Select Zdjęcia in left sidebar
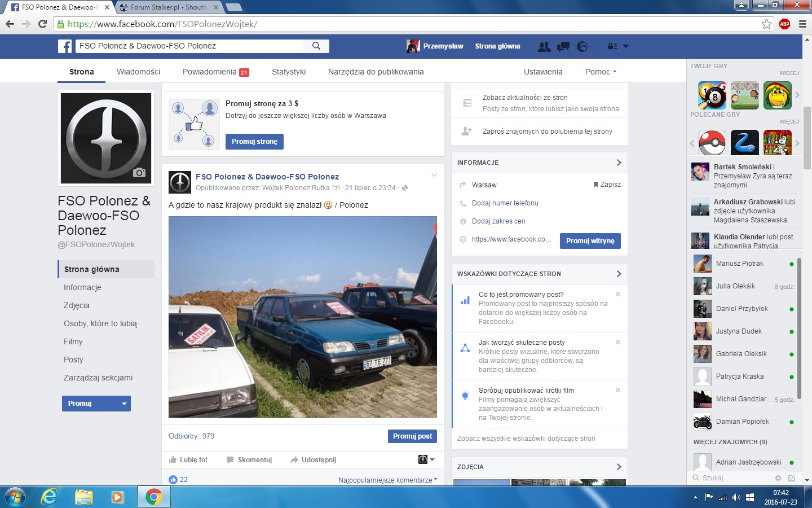 [x=77, y=305]
